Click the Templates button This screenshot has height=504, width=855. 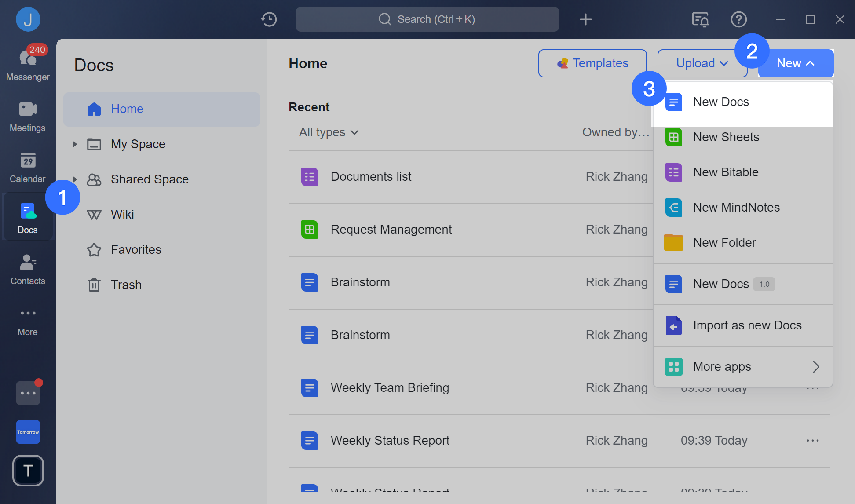[592, 63]
